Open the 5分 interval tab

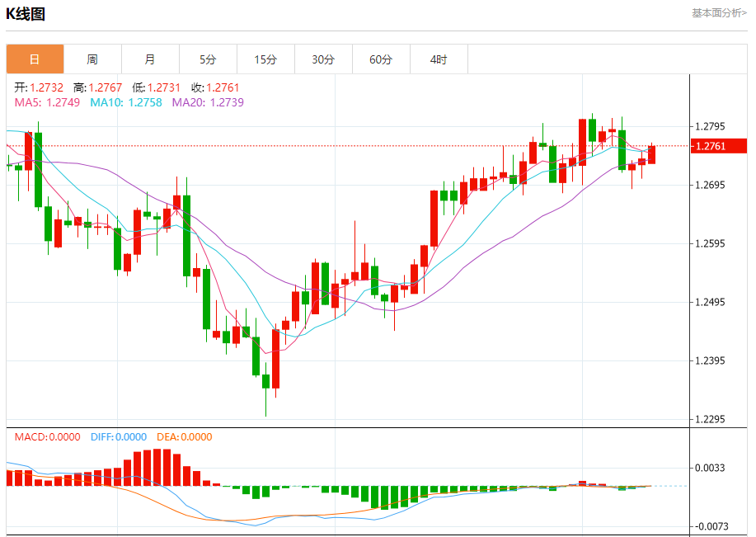tap(208, 59)
